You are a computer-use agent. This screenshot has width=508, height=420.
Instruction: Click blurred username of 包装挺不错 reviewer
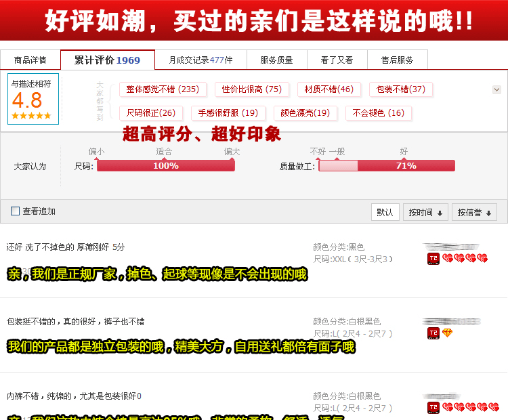coord(452,322)
